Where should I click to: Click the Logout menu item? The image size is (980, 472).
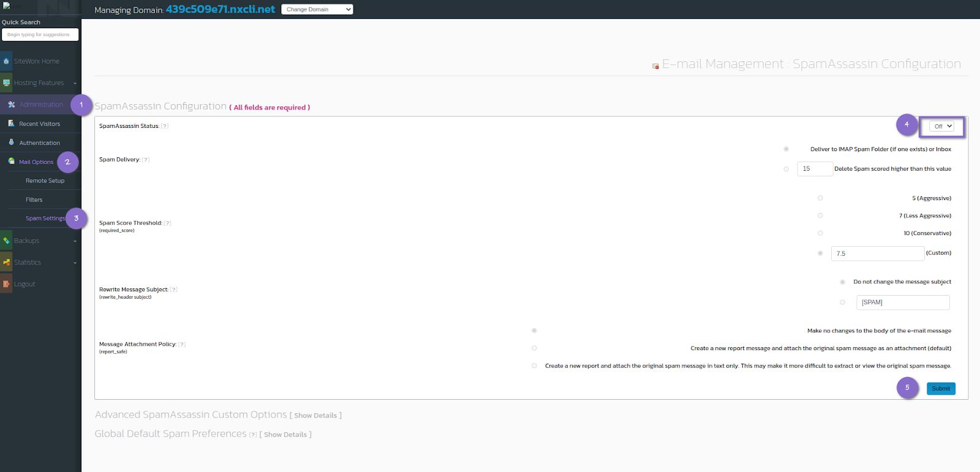[24, 284]
